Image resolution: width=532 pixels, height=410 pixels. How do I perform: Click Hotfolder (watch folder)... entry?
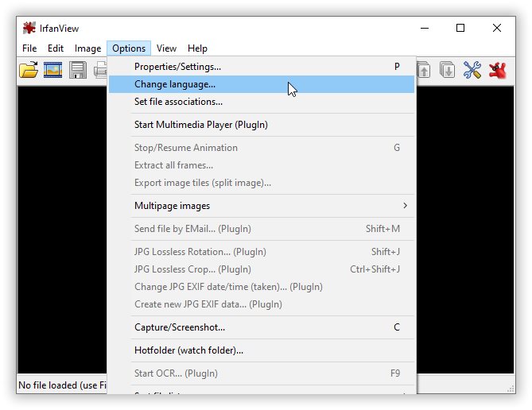tap(188, 350)
